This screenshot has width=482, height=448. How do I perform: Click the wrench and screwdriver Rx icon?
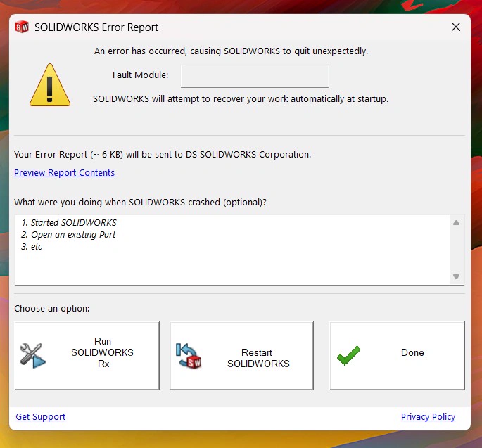pyautogui.click(x=32, y=355)
